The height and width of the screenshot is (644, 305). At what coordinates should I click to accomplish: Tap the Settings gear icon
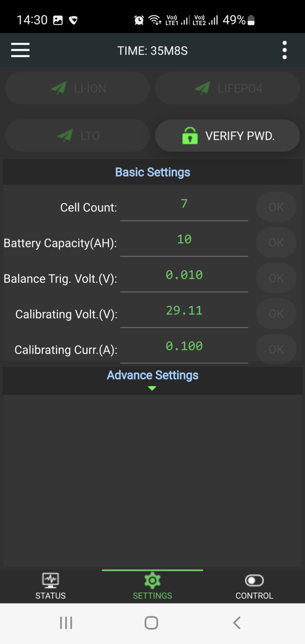[152, 580]
